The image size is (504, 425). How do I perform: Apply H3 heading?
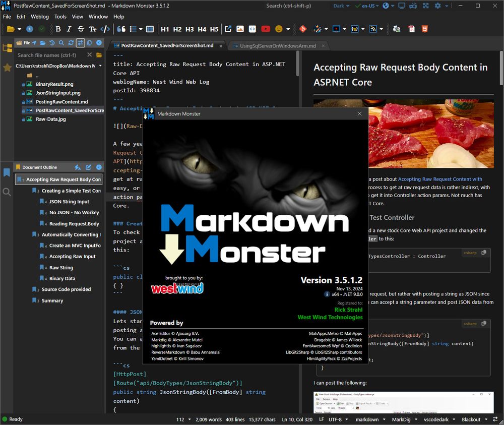(190, 29)
